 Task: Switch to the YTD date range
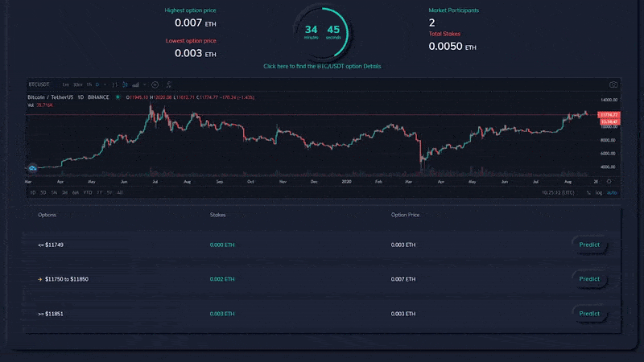(88, 192)
